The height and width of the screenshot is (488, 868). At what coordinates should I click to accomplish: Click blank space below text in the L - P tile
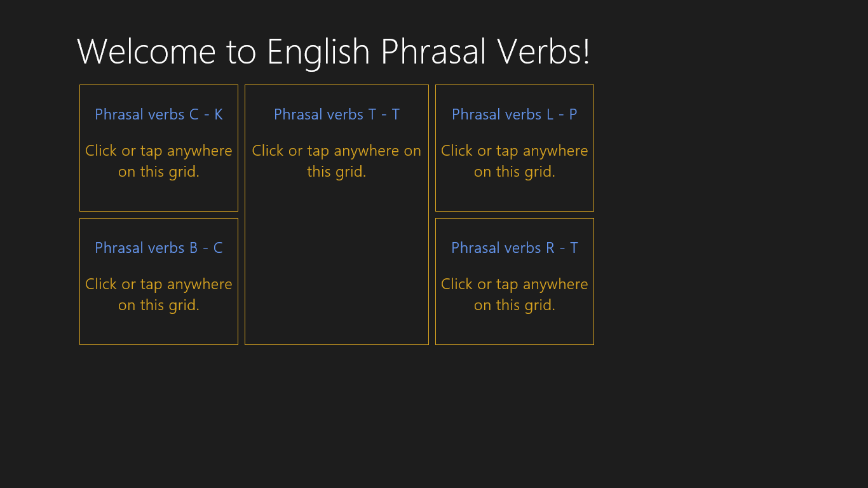[515, 196]
